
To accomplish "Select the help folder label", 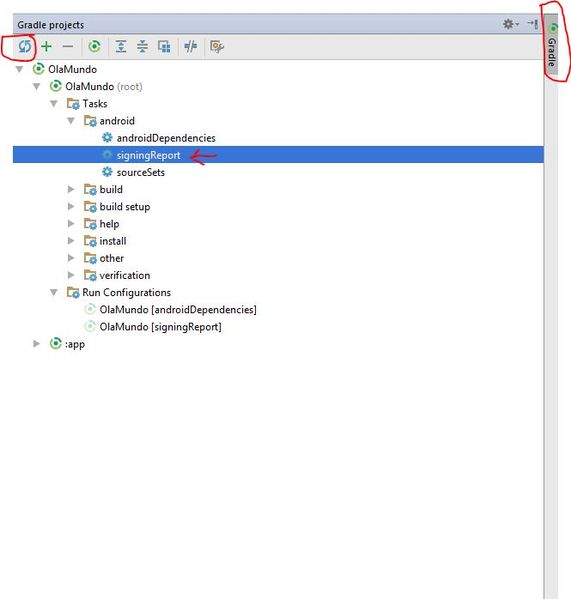I will (x=109, y=224).
